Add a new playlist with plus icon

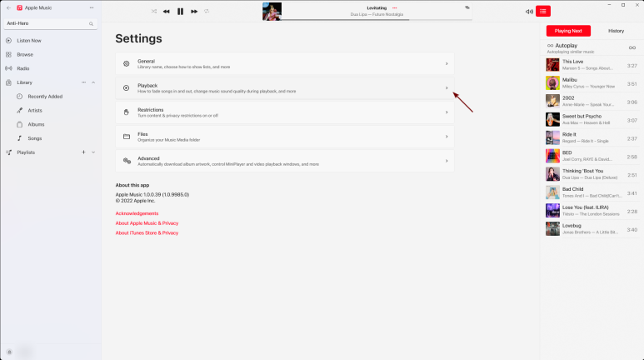(83, 152)
